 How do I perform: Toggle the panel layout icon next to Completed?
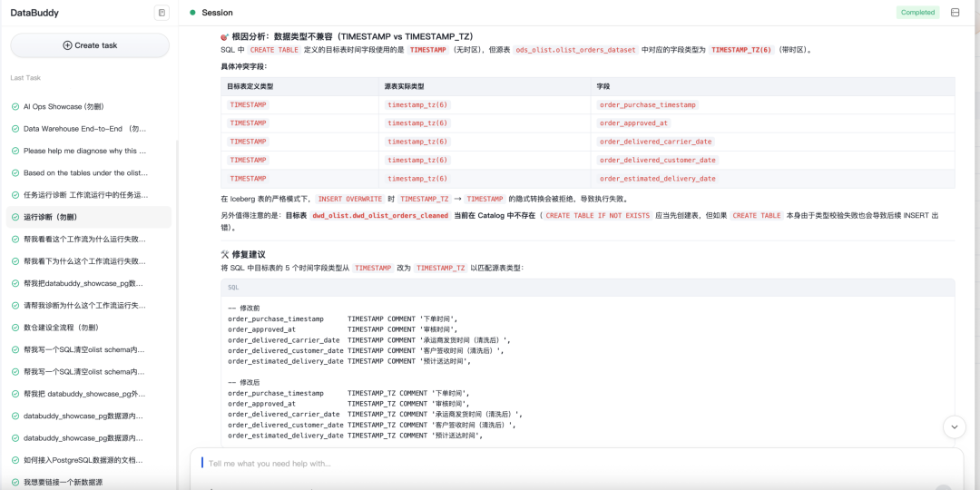pos(955,13)
